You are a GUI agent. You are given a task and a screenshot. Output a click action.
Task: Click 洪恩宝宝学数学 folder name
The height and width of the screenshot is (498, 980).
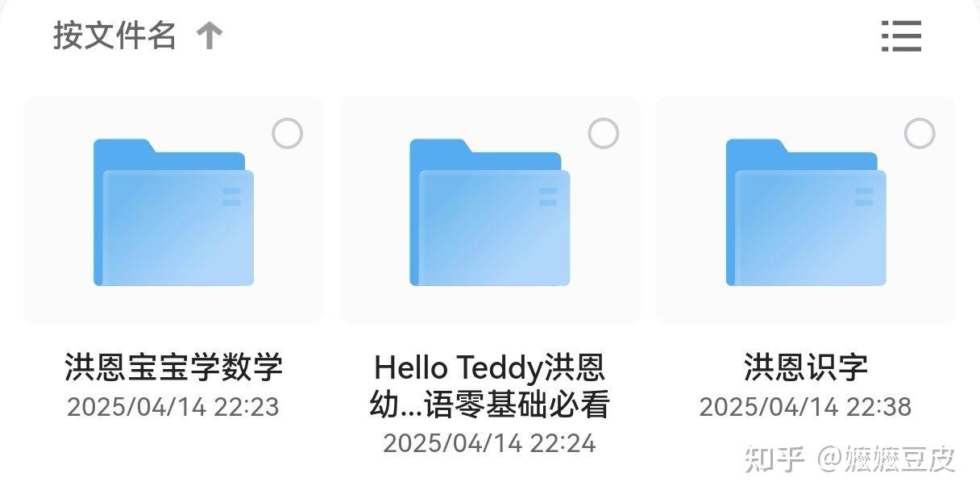[x=173, y=367]
